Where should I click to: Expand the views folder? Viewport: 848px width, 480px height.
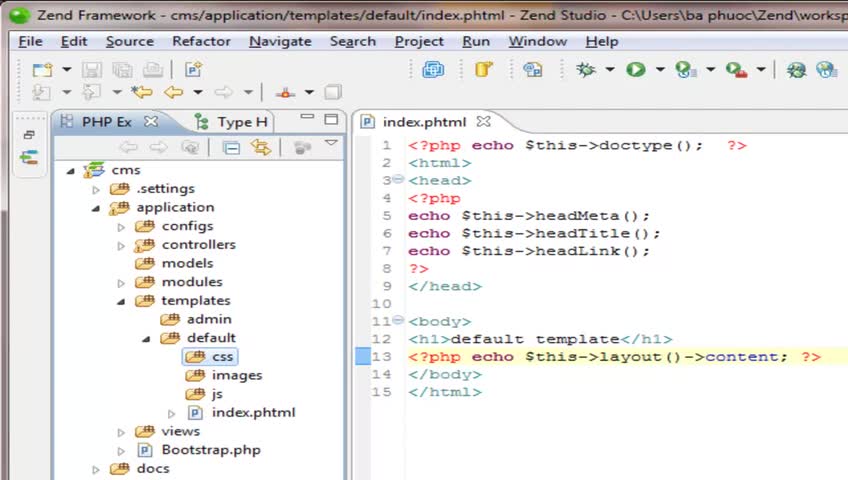(121, 432)
